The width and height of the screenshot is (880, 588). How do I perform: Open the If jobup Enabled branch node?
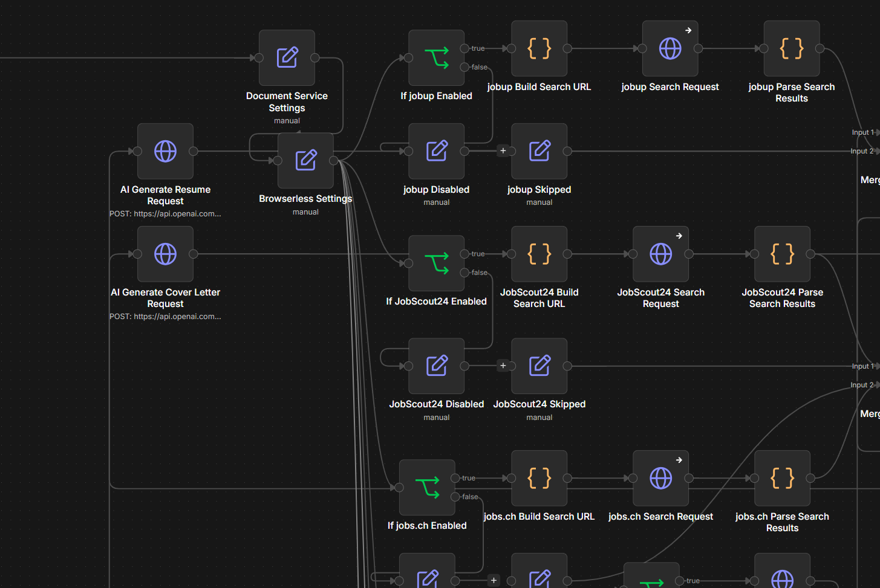click(436, 57)
